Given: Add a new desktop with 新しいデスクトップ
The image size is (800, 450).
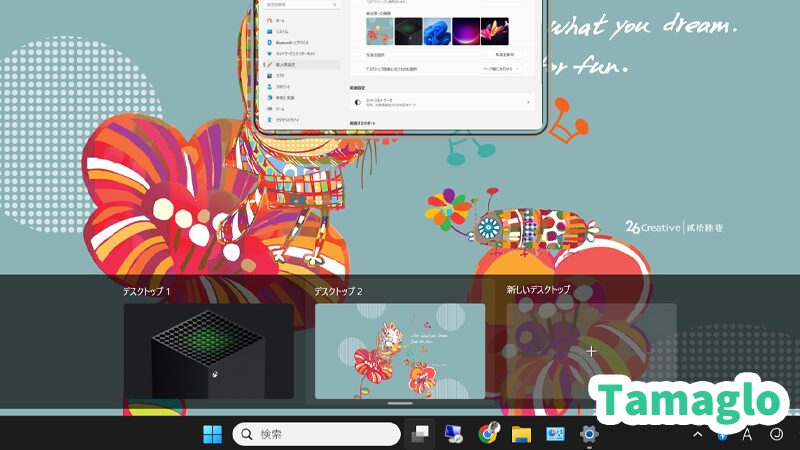Looking at the screenshot, I should click(x=591, y=351).
